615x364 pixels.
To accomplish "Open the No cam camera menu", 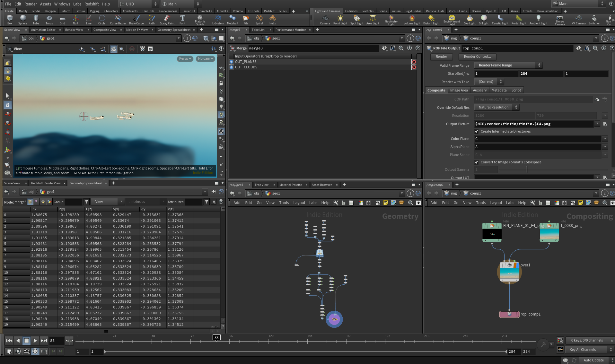I will point(206,59).
